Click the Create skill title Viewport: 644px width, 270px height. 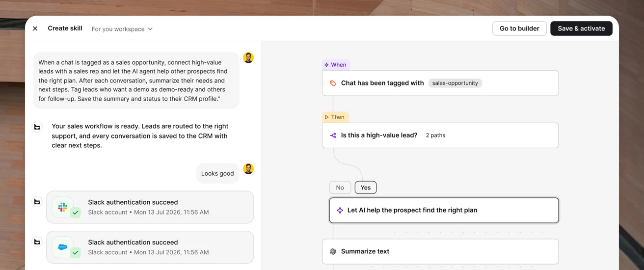pyautogui.click(x=65, y=28)
